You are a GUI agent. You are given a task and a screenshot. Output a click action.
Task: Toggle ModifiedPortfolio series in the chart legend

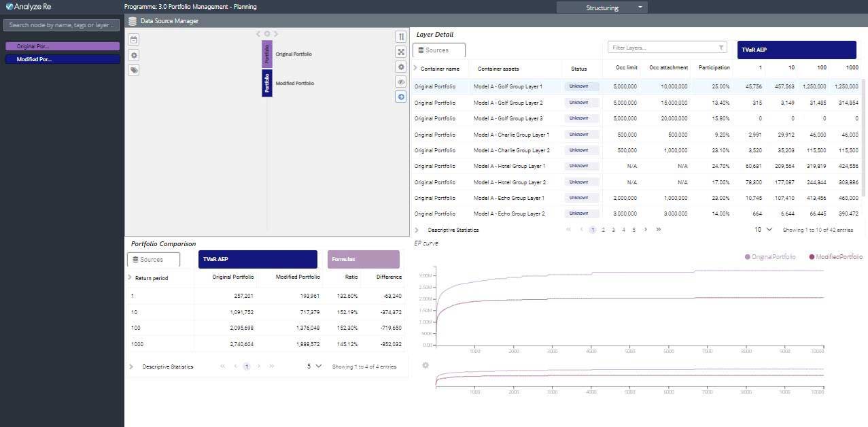(x=835, y=257)
